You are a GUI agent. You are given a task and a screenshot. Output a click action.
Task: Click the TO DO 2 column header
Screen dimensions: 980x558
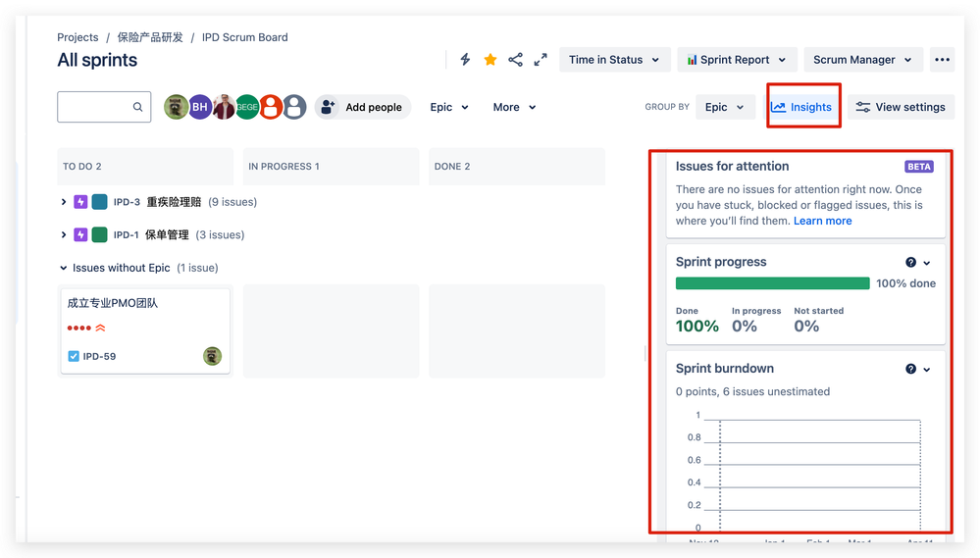(x=145, y=166)
